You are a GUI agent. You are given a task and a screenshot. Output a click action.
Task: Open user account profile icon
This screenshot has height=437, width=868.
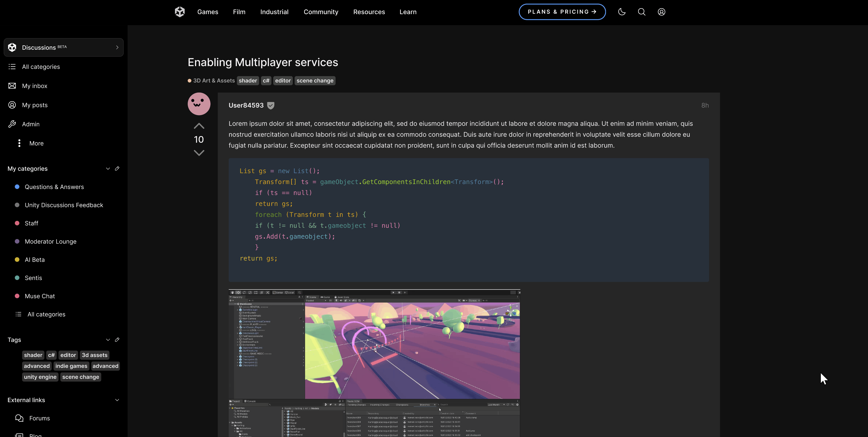click(661, 12)
